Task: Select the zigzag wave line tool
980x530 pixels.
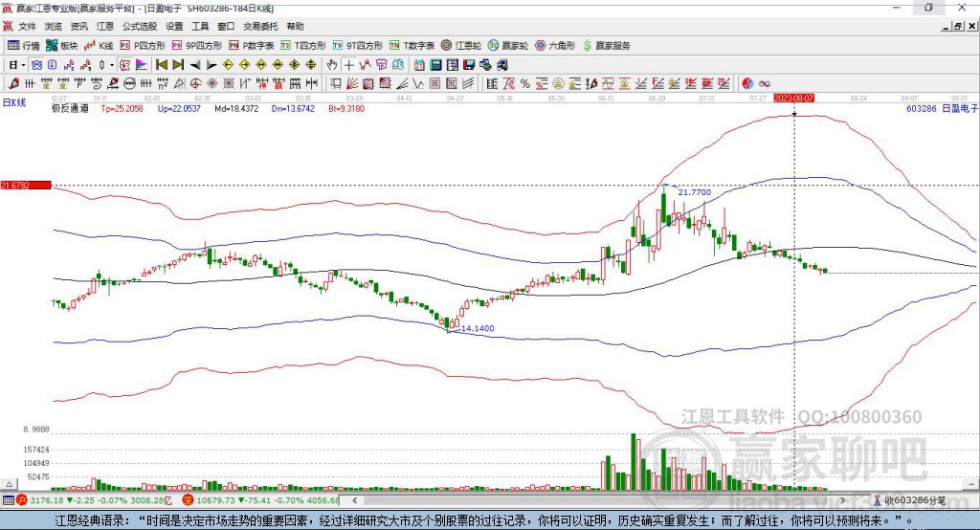Action: click(x=418, y=83)
